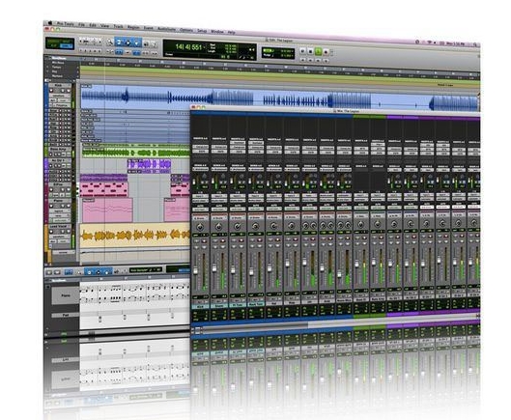511x420 pixels.
Task: Record-enable the Kick track in the Edit window
Action: (51, 90)
